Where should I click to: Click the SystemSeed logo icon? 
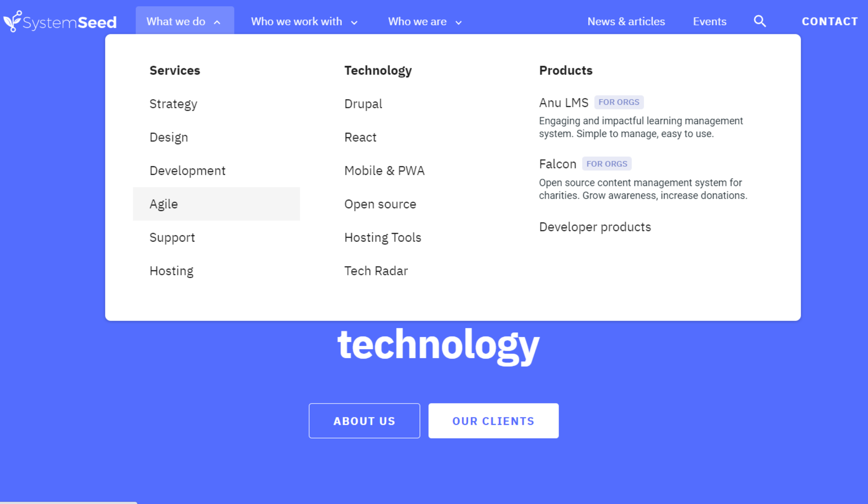(13, 21)
